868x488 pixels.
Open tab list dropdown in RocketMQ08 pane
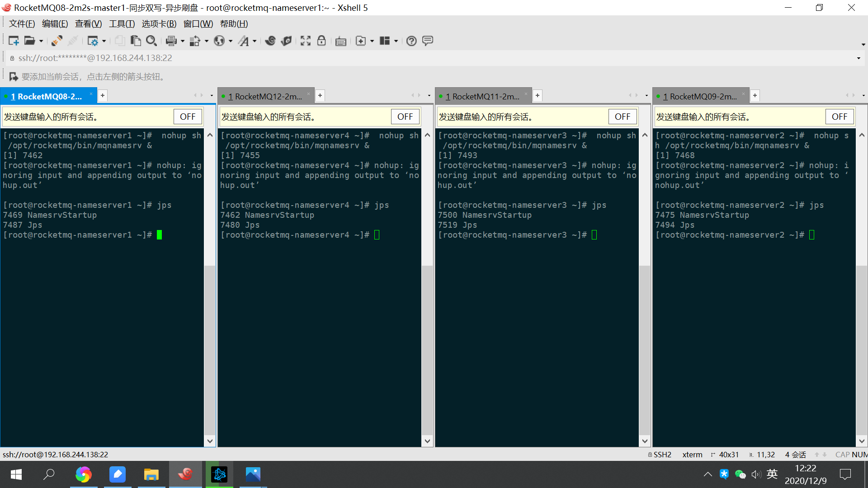click(x=212, y=95)
